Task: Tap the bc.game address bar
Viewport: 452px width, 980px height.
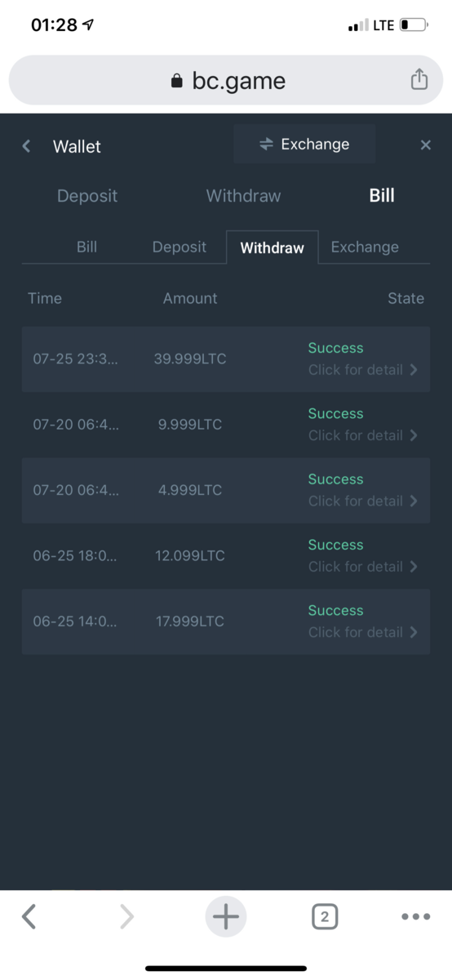Action: (226, 80)
